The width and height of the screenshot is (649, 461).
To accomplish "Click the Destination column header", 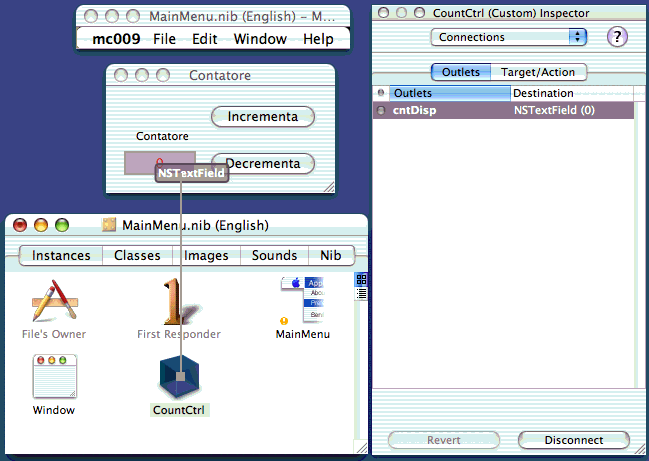I will [x=570, y=93].
